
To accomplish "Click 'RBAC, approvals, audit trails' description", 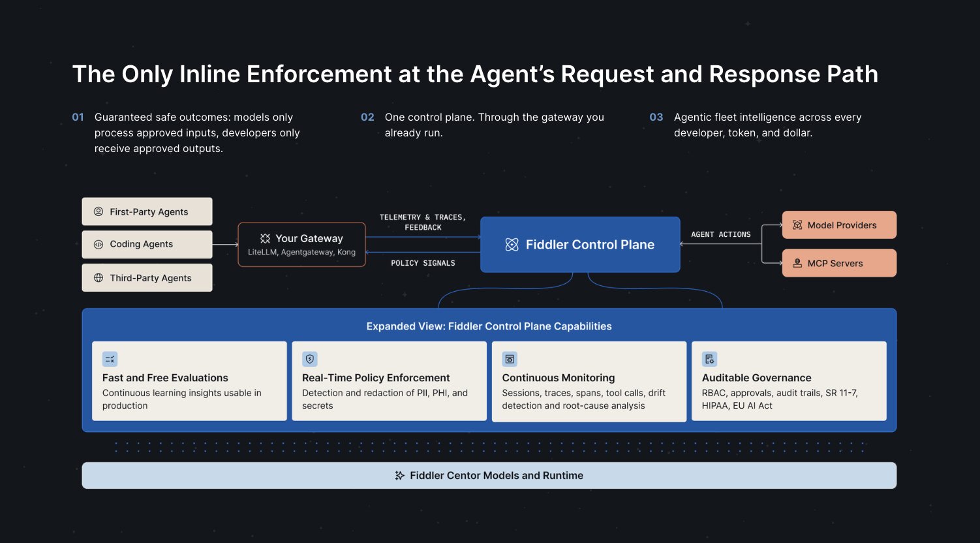I will 780,399.
